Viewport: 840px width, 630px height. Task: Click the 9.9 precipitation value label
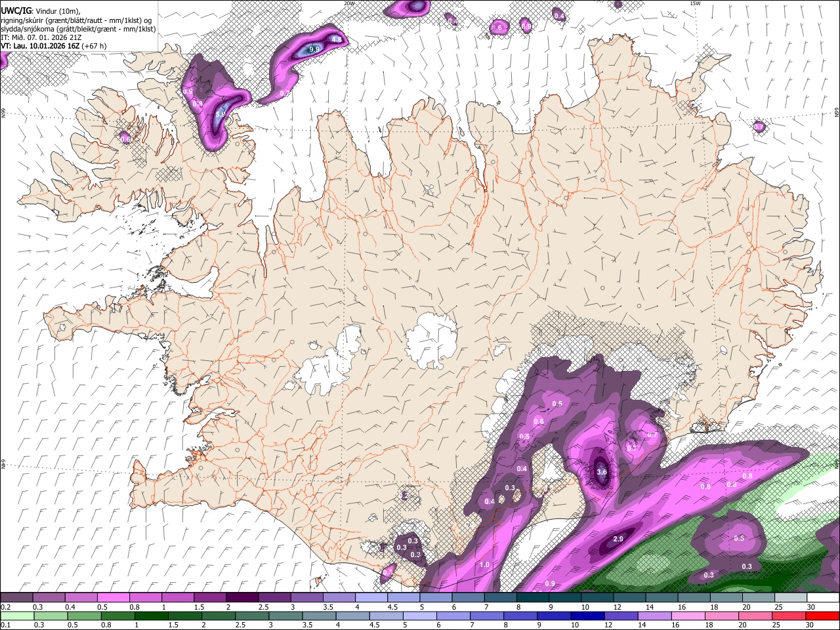(x=314, y=49)
